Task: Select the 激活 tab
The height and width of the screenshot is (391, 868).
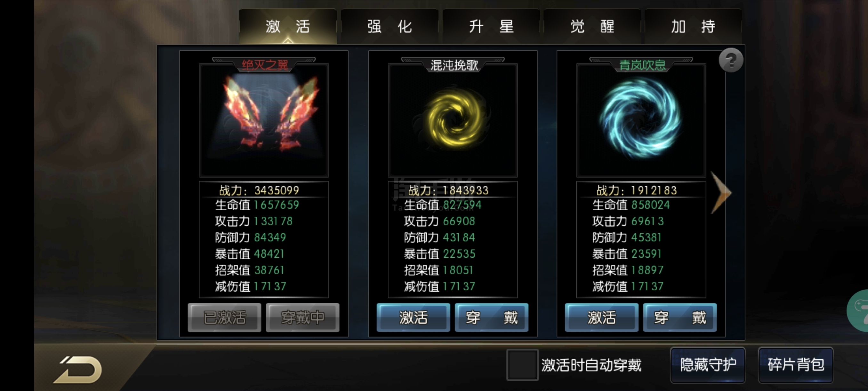Action: click(x=288, y=26)
